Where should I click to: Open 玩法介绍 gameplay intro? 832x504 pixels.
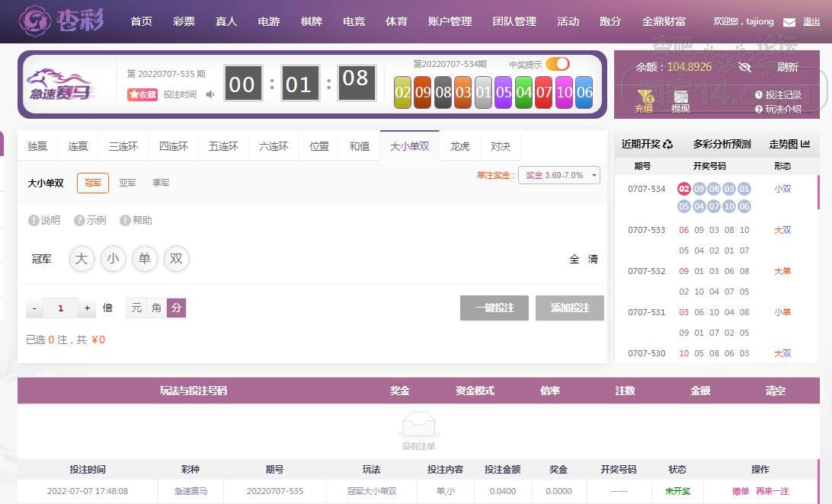(779, 109)
